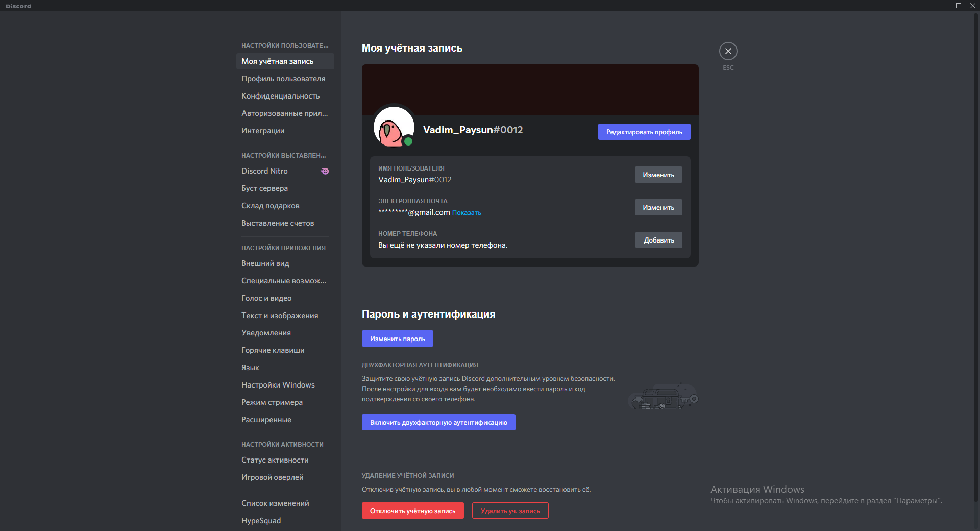980x531 pixels.
Task: Click Изменить next to email
Action: [x=658, y=207]
